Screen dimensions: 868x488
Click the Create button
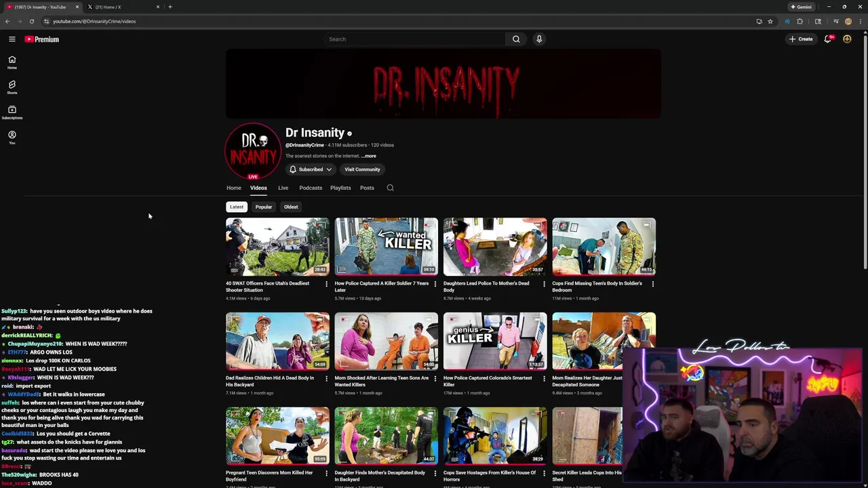click(x=801, y=39)
